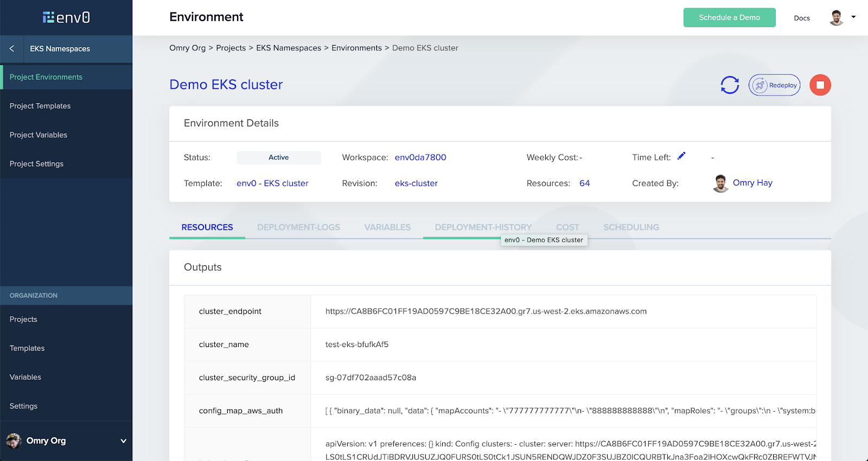Image resolution: width=868 pixels, height=461 pixels.
Task: Switch to the Deployment-Logs tab
Action: pyautogui.click(x=298, y=227)
